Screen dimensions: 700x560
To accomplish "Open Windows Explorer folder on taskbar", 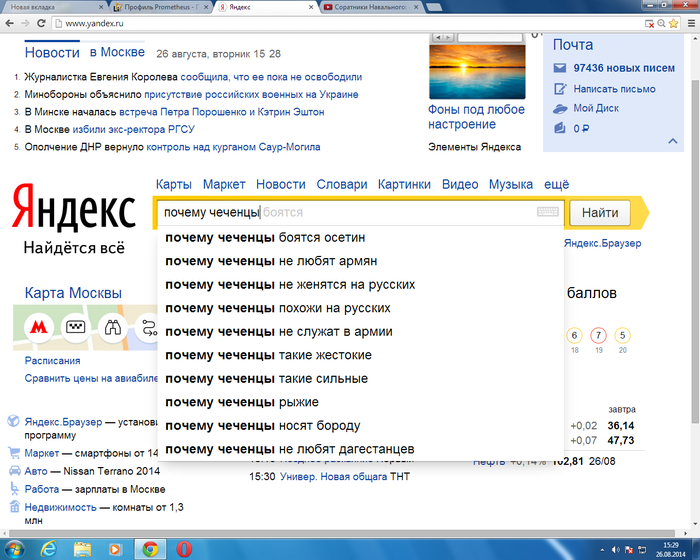I will pos(82,549).
